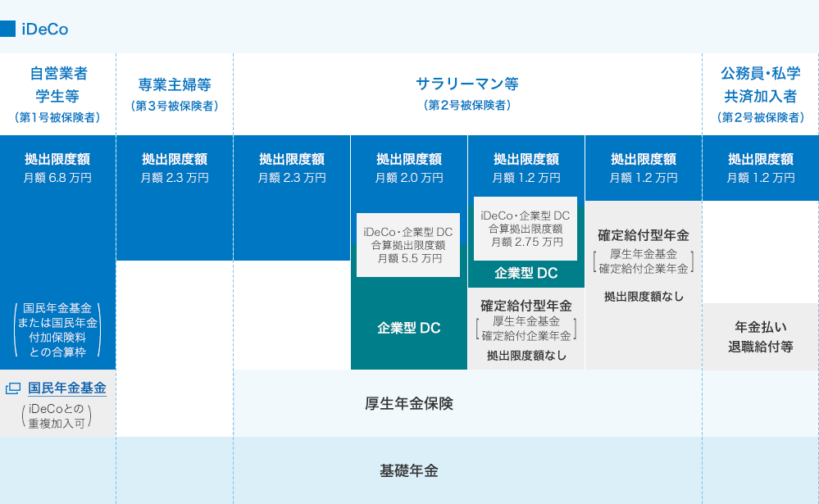
Task: Click the 月額 2.0 万円 limit
Action: tap(409, 178)
